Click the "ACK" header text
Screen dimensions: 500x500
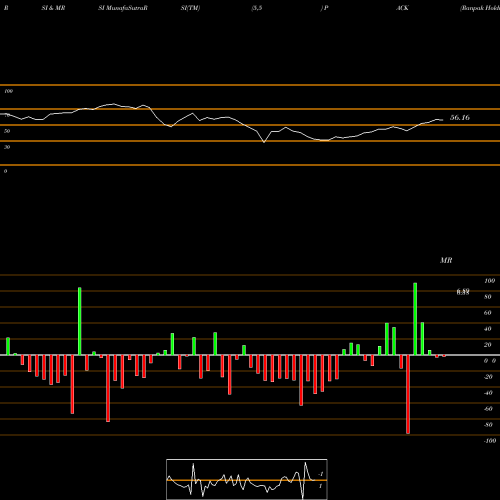click(x=402, y=8)
